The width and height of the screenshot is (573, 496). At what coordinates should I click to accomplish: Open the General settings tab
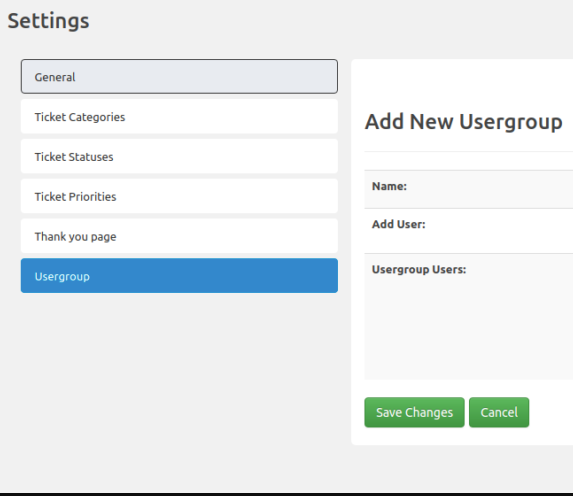pos(179,76)
